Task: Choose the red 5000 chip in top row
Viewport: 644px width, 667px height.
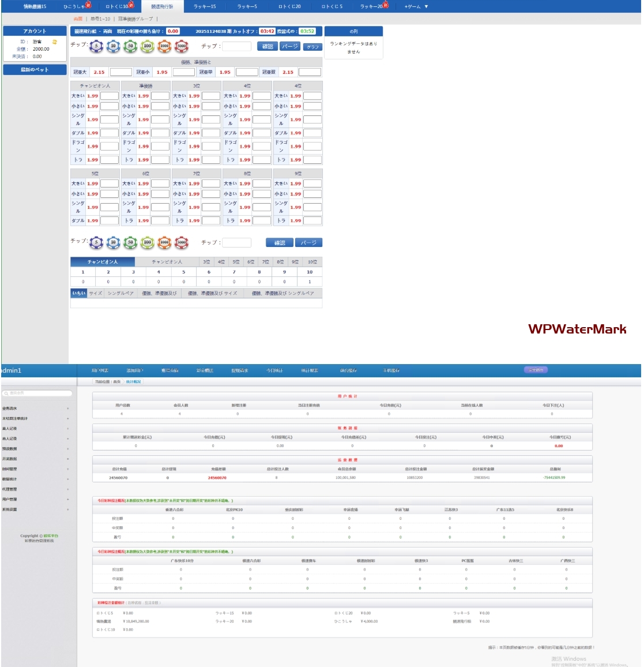Action: click(x=182, y=46)
